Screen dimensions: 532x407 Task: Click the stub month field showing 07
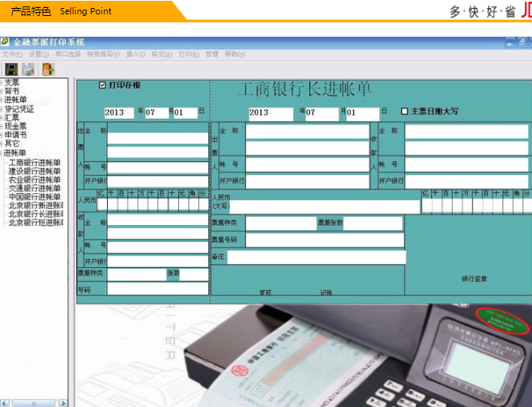point(157,113)
